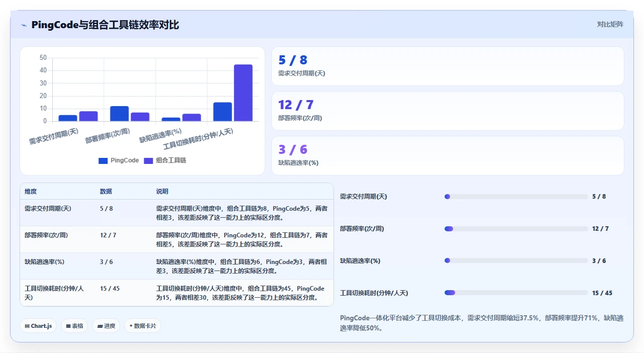Viewport: 644px width, 353px height.
Task: Click chart axis label 工具切换耗时(分钟/人天)
Action: [198, 139]
